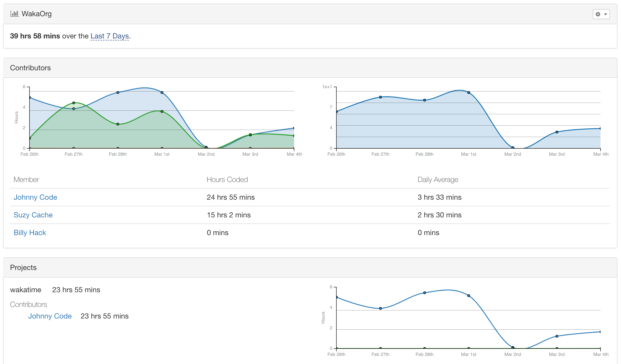Click the gear icon in header

(x=598, y=14)
